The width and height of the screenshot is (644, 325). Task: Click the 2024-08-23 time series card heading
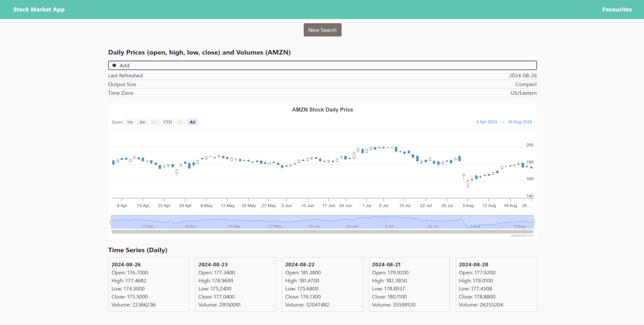(x=213, y=264)
